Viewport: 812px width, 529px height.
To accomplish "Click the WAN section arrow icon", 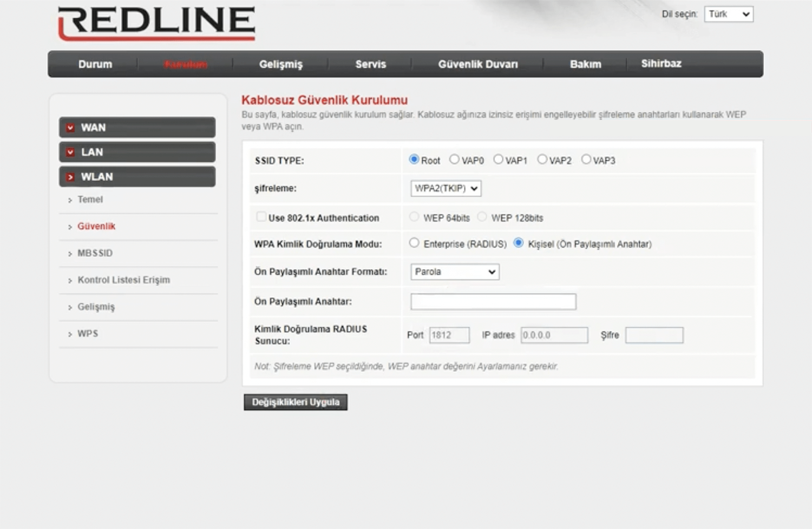I will [x=70, y=128].
